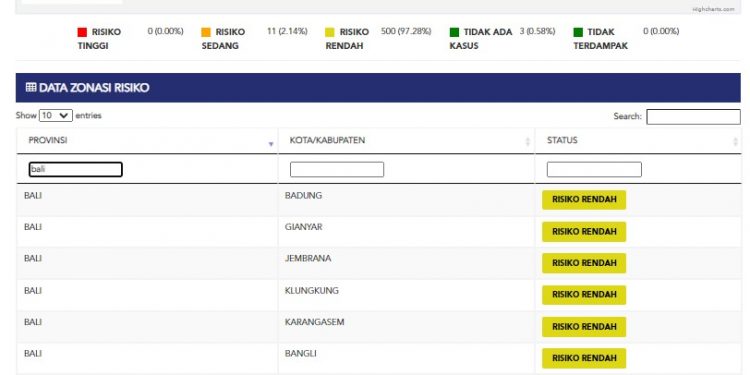Click Risiko Rendah badge for Gianyar
Viewport: 750px width, 375px height.
[584, 232]
